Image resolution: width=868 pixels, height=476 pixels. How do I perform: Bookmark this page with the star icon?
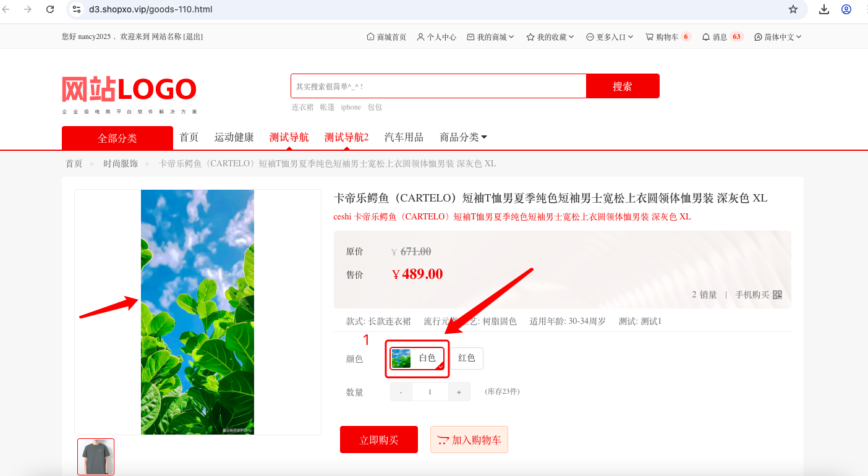click(x=793, y=9)
